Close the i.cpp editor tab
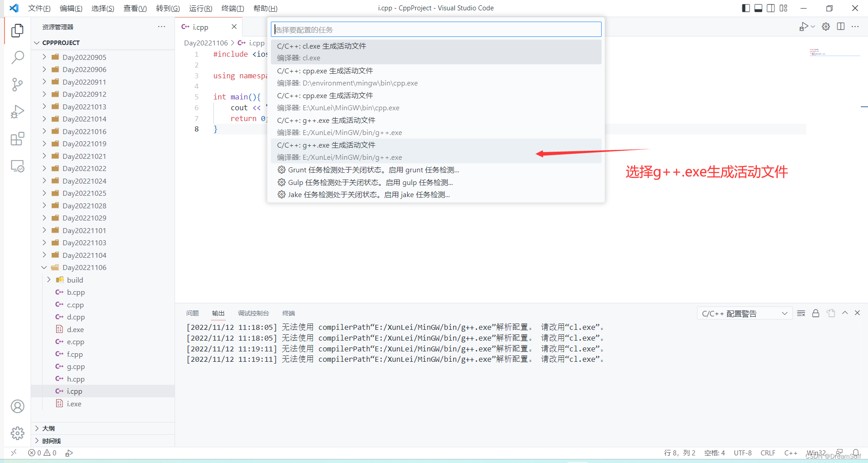Screen dimensions: 868x463 click(234, 27)
